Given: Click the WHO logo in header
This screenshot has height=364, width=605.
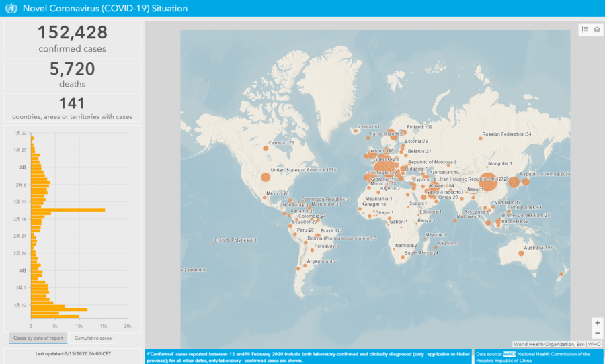Looking at the screenshot, I should click(11, 9).
